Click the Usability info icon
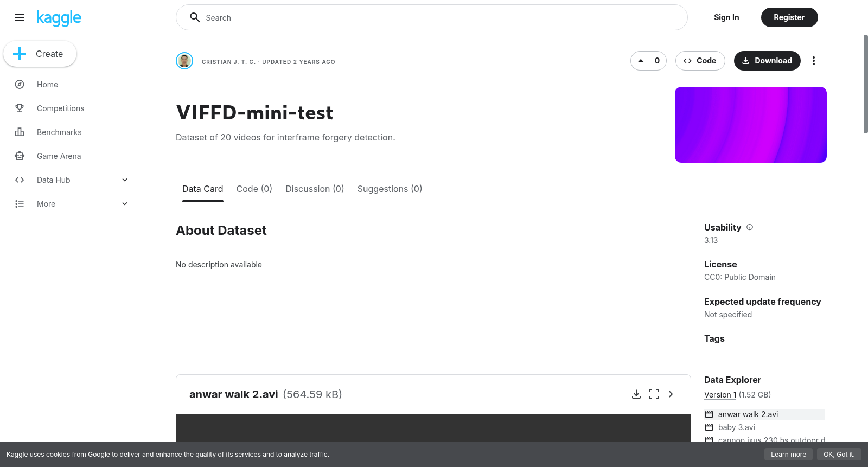The width and height of the screenshot is (868, 467). pyautogui.click(x=750, y=227)
